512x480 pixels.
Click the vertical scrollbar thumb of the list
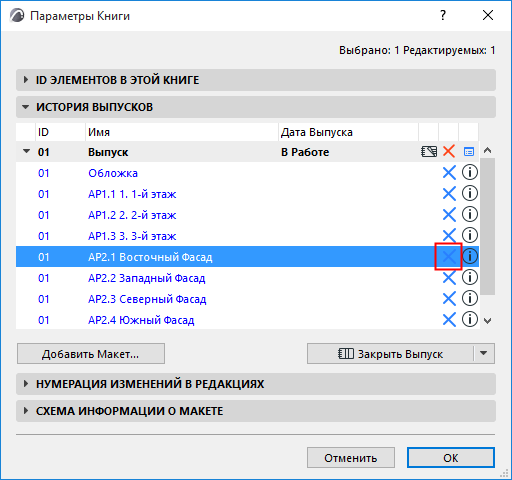(488, 227)
